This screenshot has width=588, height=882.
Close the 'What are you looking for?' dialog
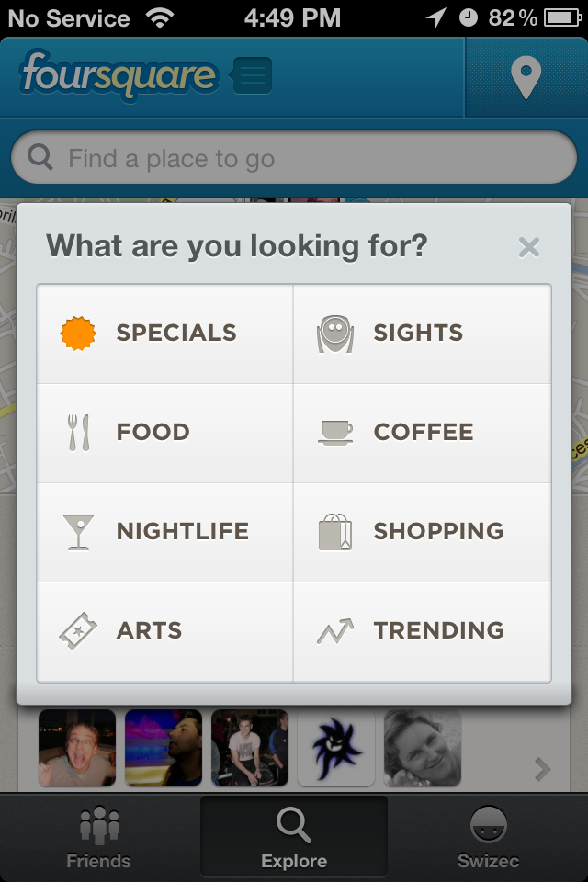coord(529,247)
